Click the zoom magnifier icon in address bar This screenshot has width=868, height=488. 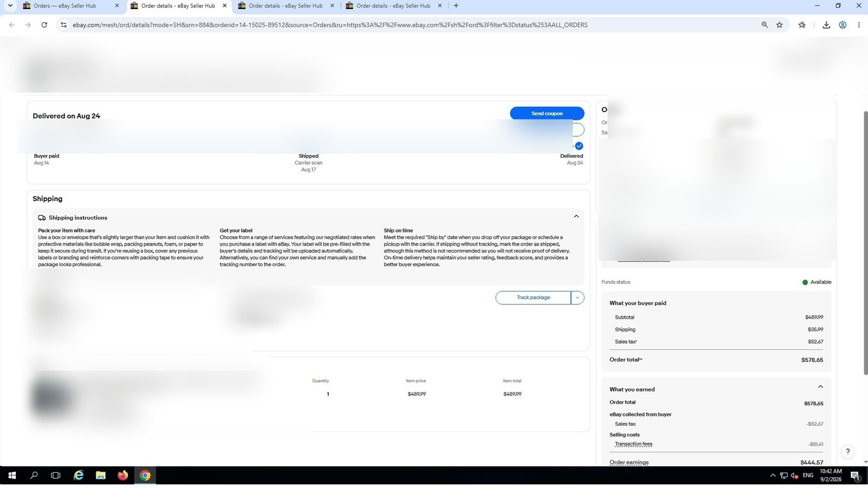point(764,25)
